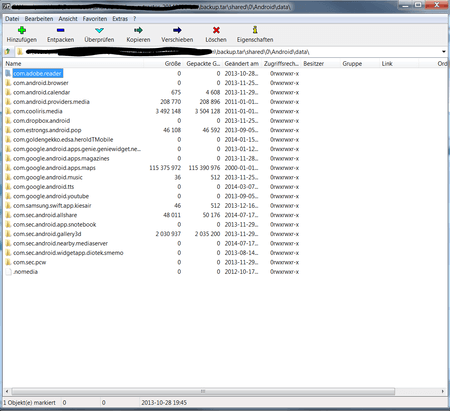Open the Ansicht menu
The height and width of the screenshot is (411, 450).
[68, 19]
